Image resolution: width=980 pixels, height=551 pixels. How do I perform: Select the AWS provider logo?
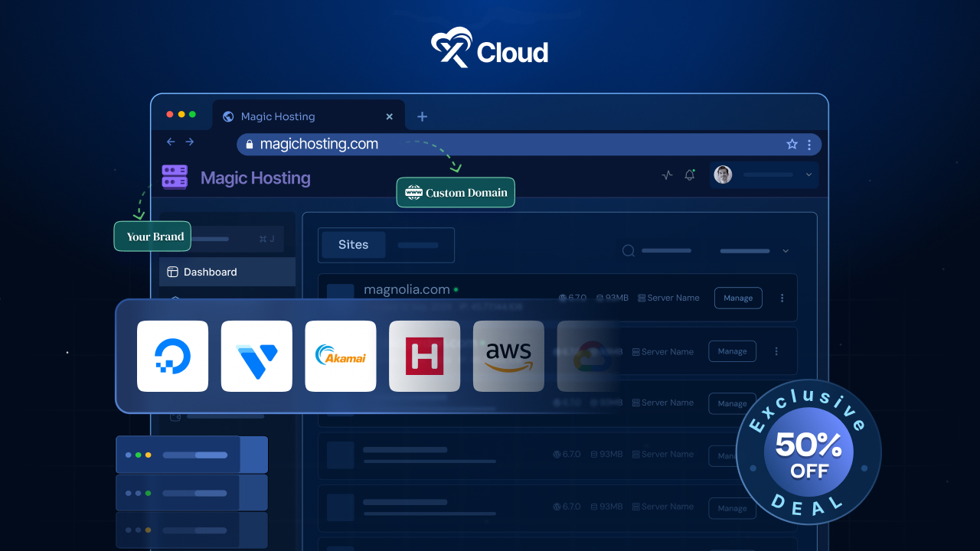(x=508, y=356)
